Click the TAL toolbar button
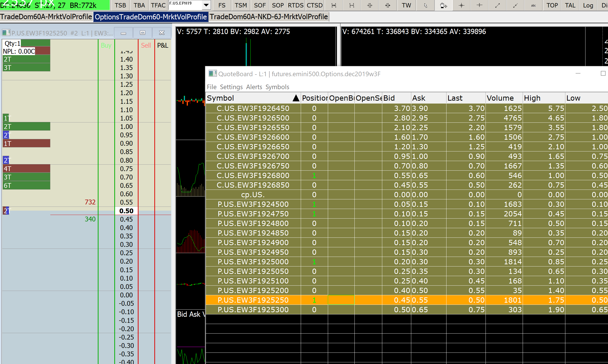 click(x=570, y=6)
